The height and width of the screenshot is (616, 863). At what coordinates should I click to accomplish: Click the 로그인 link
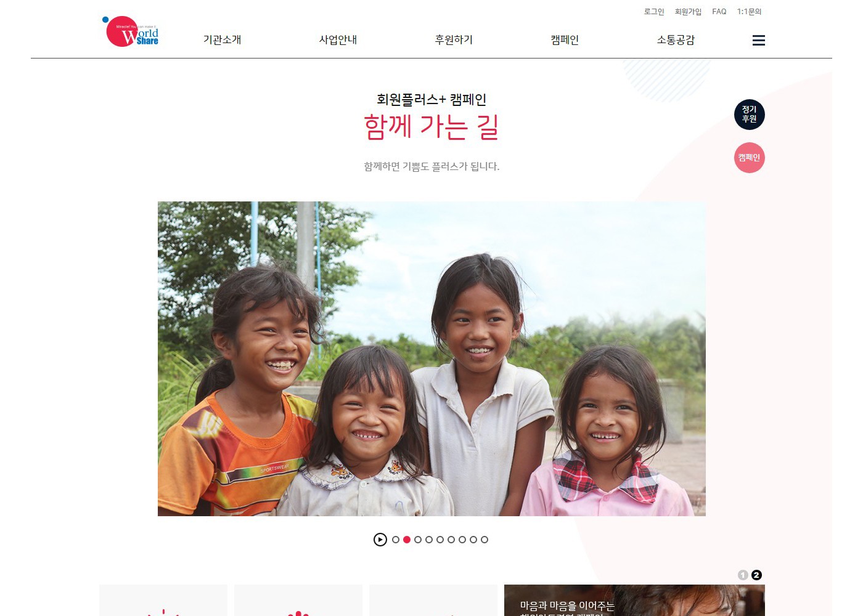654,12
